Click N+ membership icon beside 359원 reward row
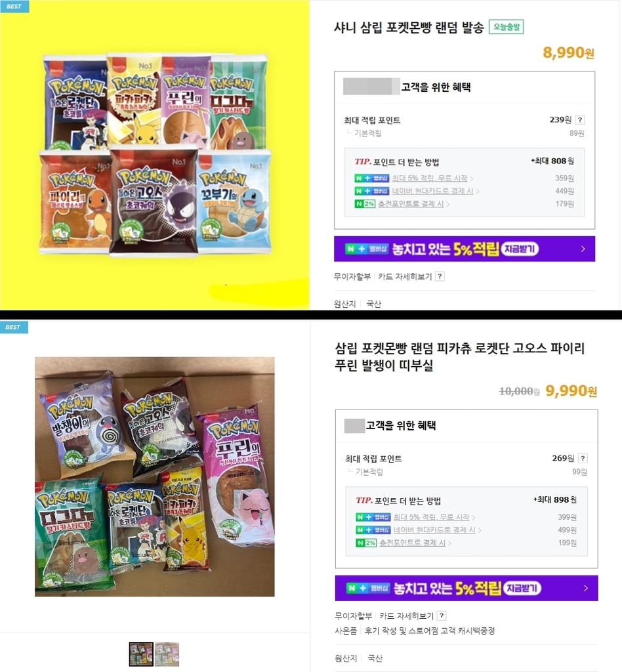Image resolution: width=622 pixels, height=672 pixels. (372, 178)
